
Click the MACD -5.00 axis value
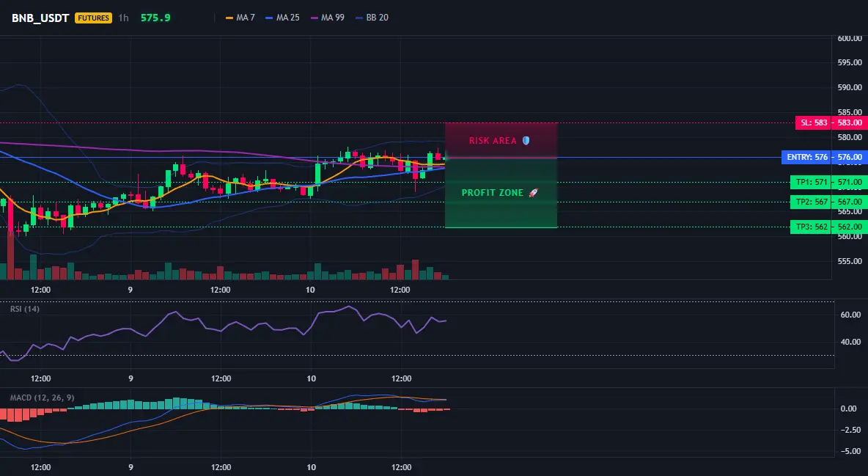pos(850,451)
